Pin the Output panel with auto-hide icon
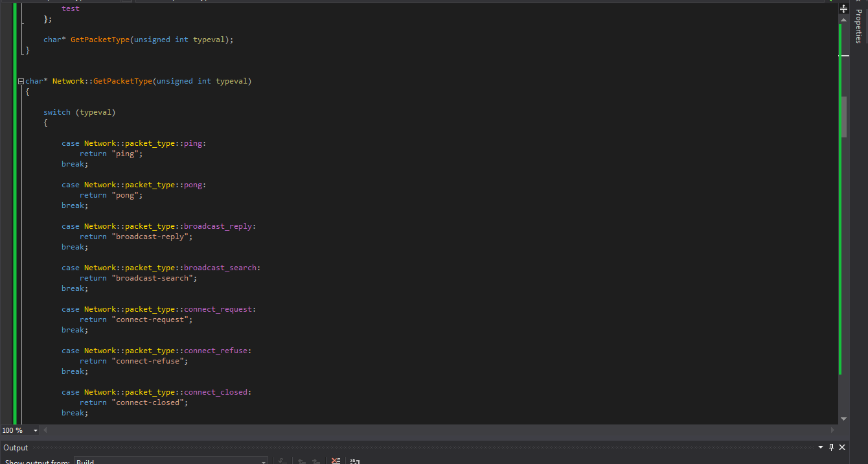Screen dimensions: 868x464 coord(831,447)
